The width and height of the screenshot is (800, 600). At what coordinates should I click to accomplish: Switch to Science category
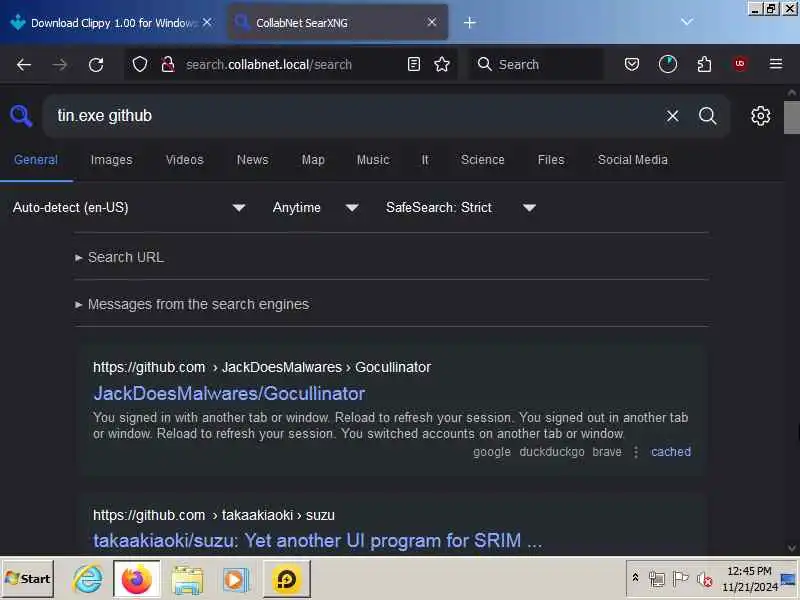[x=483, y=160]
